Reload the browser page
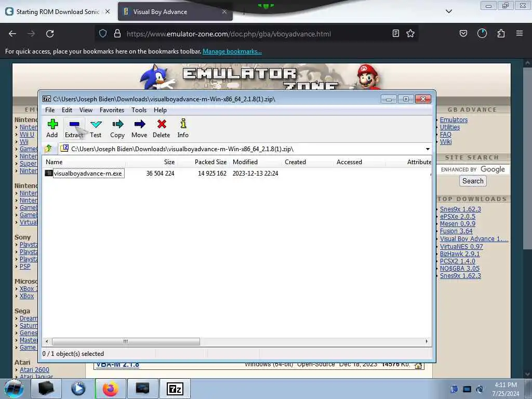This screenshot has height=399, width=532. (x=50, y=34)
